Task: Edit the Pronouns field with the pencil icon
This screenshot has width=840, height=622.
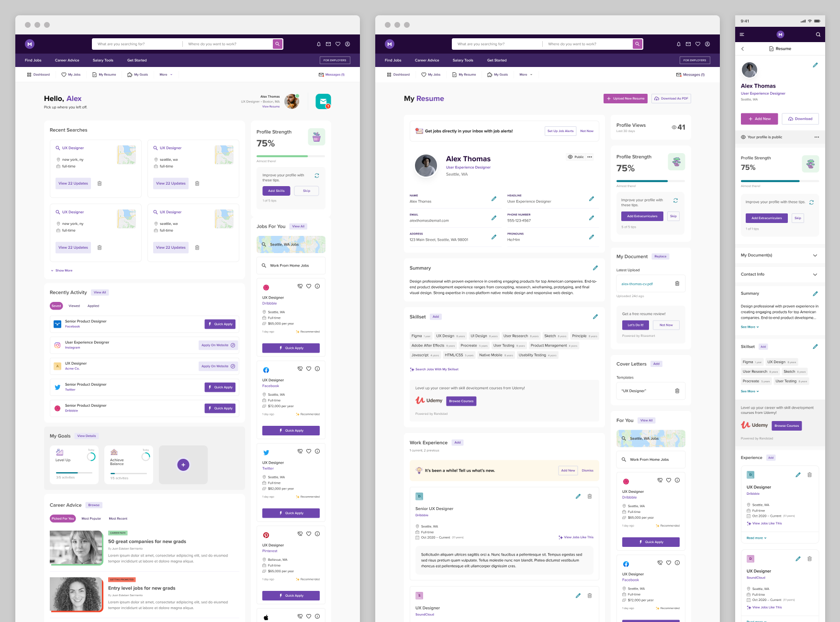Action: pos(591,237)
